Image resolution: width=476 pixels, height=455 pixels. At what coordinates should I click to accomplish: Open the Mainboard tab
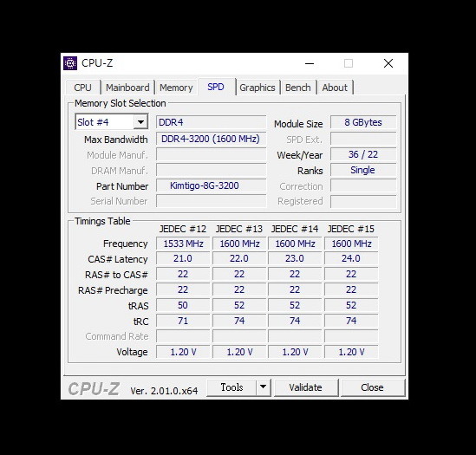tap(127, 88)
